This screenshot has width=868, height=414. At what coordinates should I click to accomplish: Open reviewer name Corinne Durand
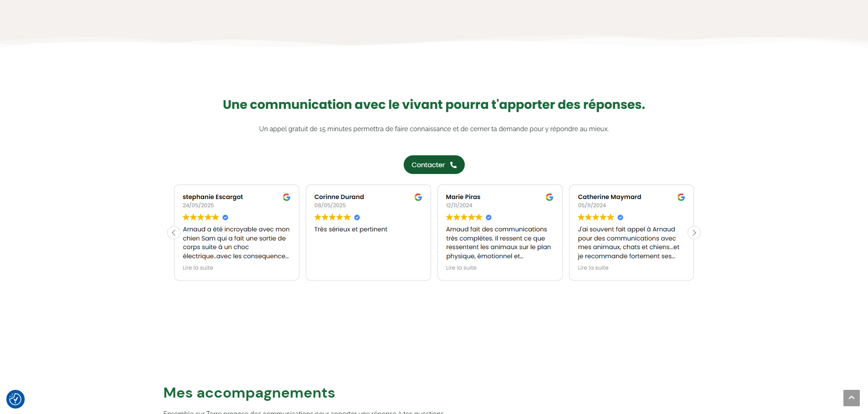point(339,197)
